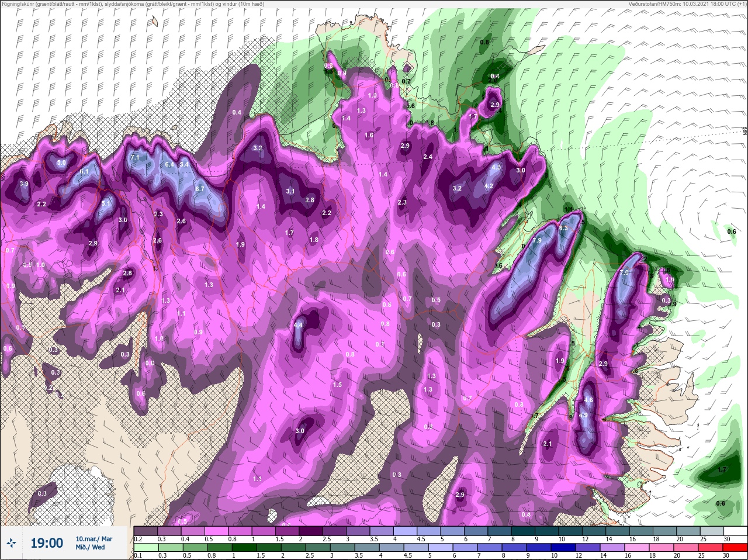Click the lavender 4–4.5 swatch in upper legend
This screenshot has width=748, height=560.
click(404, 531)
